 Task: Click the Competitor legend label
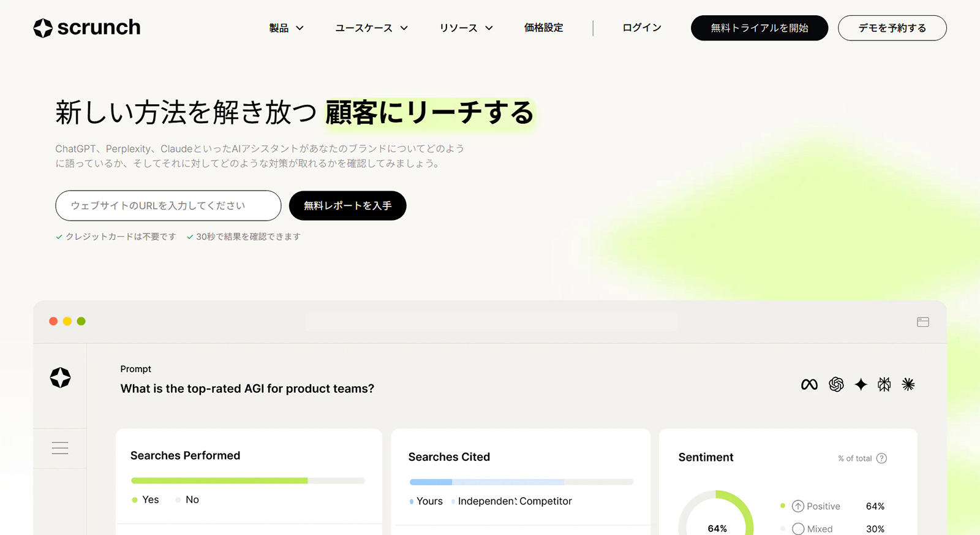pos(546,501)
